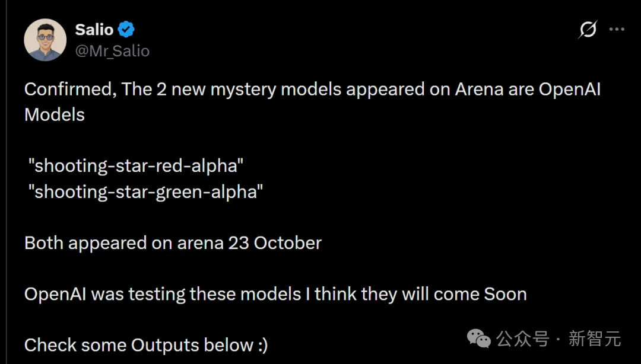The image size is (641, 364).
Task: Click the WeChat logo in the watermark
Action: click(479, 339)
